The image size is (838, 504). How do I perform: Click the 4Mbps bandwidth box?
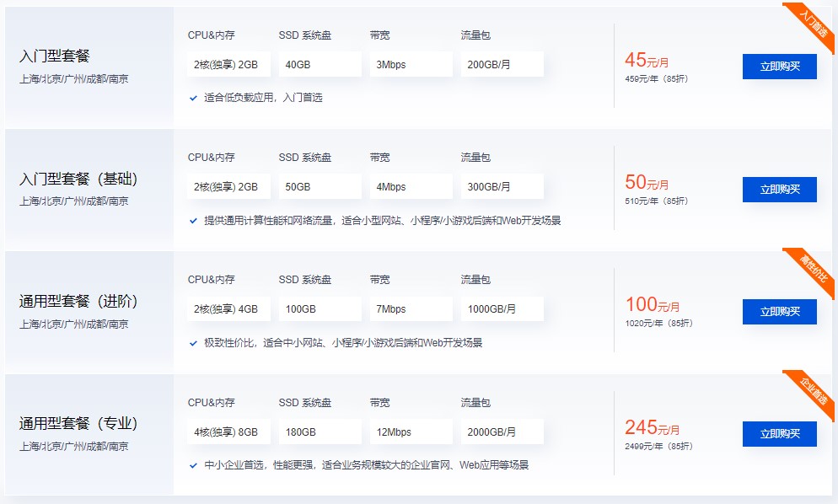coord(411,186)
